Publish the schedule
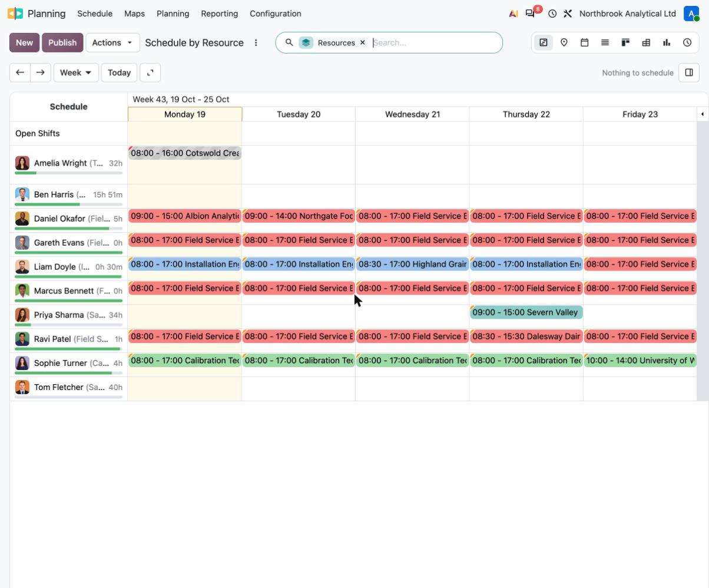 click(x=62, y=42)
